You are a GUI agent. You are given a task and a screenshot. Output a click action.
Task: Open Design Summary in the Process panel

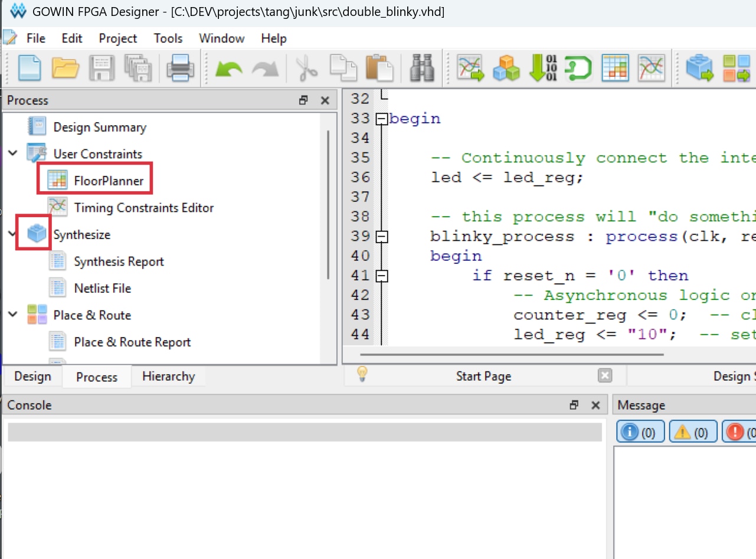[x=100, y=127]
